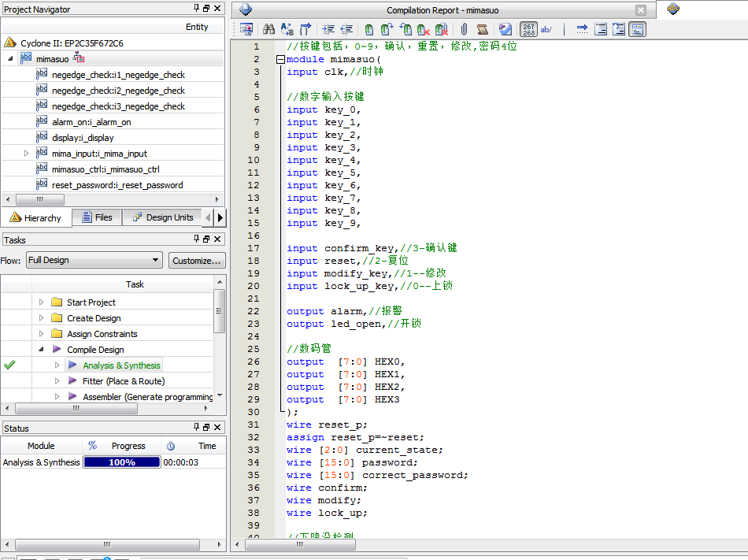Click the grey left arrow beside Navigator tabs
Image resolution: width=748 pixels, height=560 pixels.
click(x=208, y=217)
